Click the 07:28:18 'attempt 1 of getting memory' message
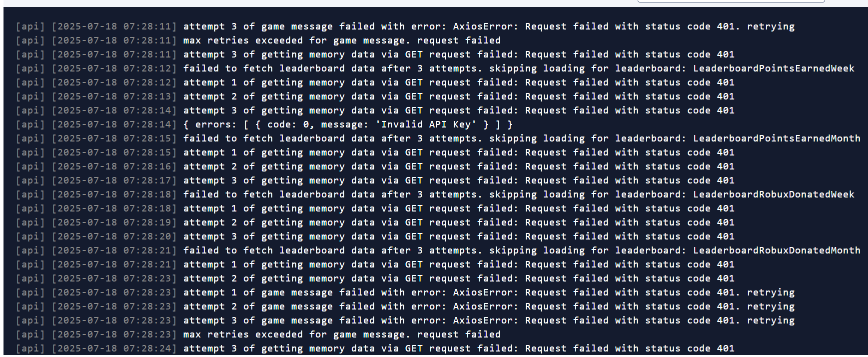The image size is (868, 357). tap(459, 208)
